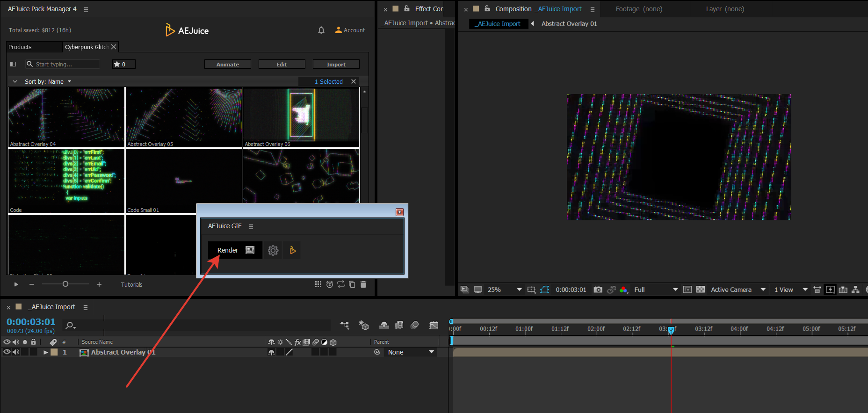Open the Active Camera dropdown
Viewport: 868px width, 413px height.
tap(738, 290)
